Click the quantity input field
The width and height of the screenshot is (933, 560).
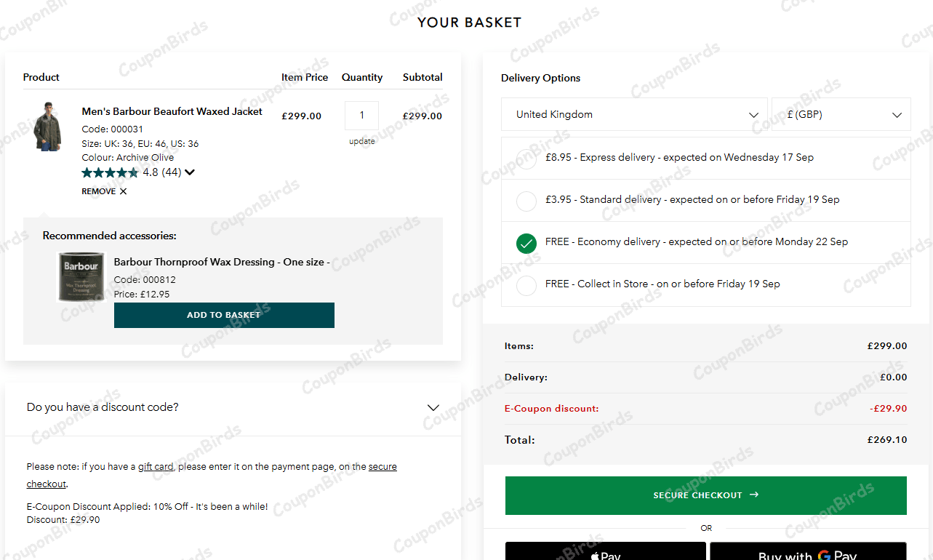pyautogui.click(x=361, y=116)
